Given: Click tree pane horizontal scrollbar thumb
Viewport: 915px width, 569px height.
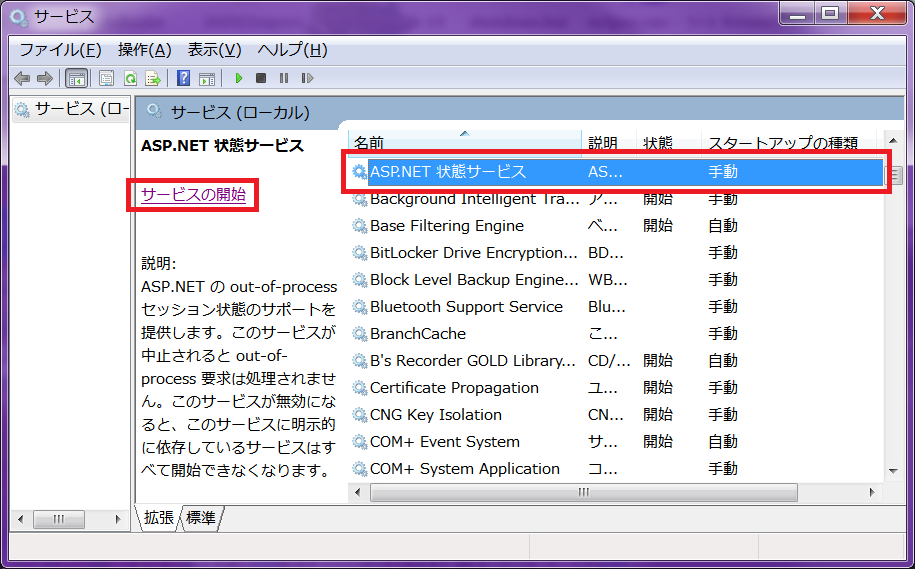Looking at the screenshot, I should coord(58,519).
